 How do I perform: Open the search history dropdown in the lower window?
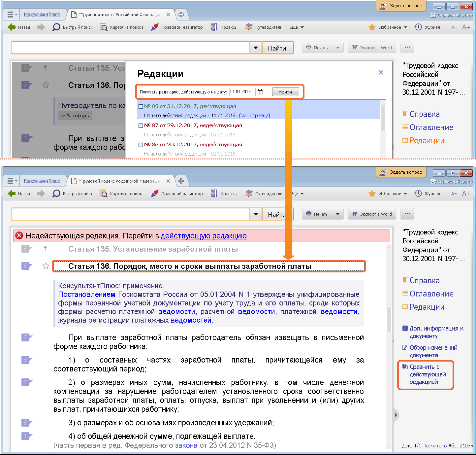pyautogui.click(x=256, y=214)
